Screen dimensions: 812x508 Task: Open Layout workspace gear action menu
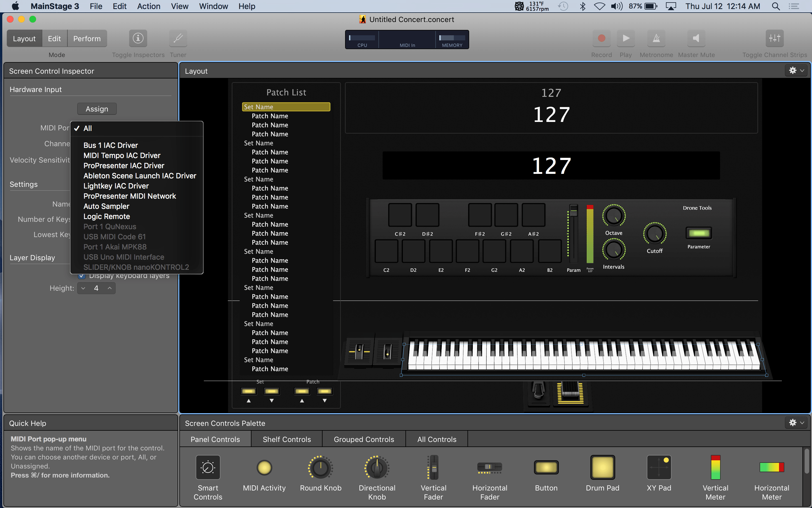[796, 71]
